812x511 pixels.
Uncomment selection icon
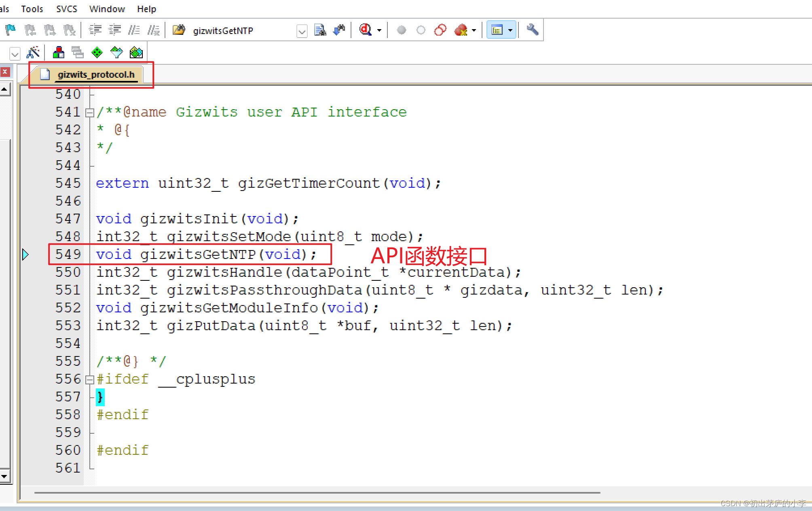click(154, 30)
